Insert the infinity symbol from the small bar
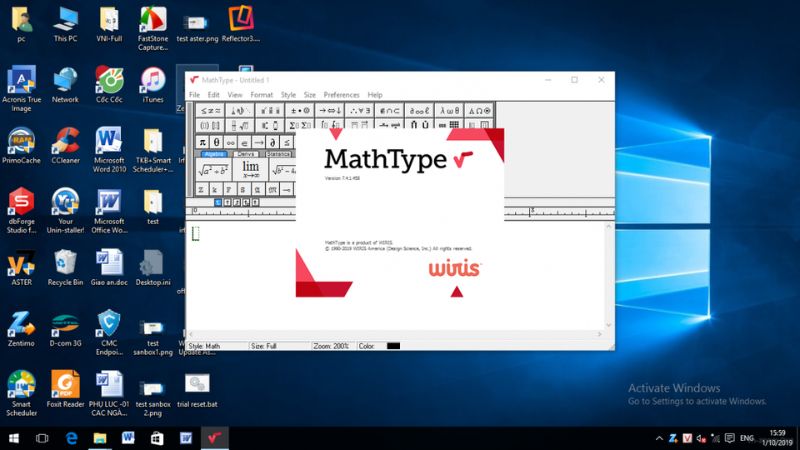The image size is (800, 450). [x=231, y=142]
